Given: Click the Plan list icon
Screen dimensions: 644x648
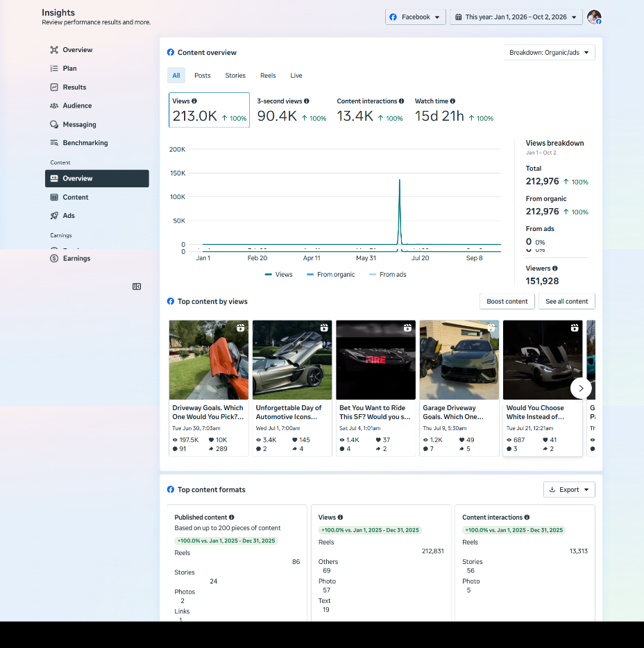Looking at the screenshot, I should (x=54, y=69).
